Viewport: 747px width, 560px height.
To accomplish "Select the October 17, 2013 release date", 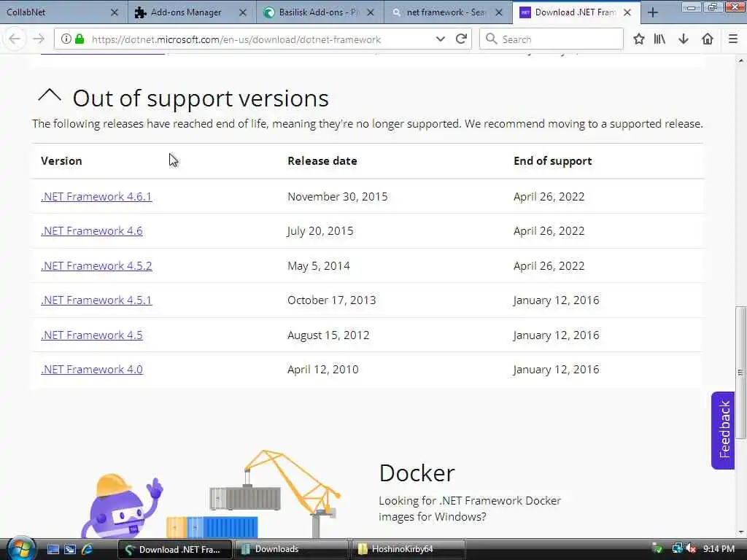I will point(332,300).
